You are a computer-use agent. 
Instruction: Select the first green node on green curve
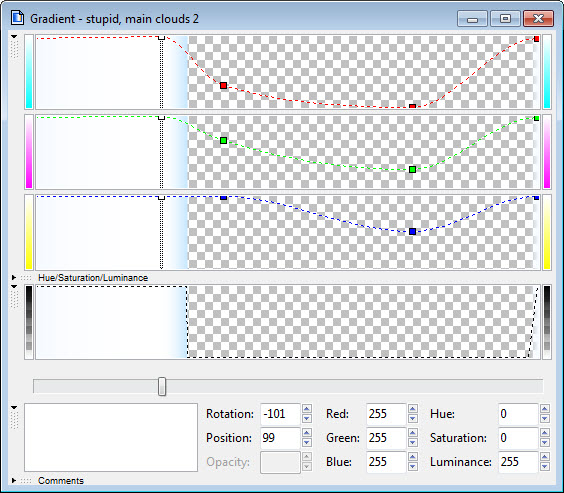click(223, 141)
